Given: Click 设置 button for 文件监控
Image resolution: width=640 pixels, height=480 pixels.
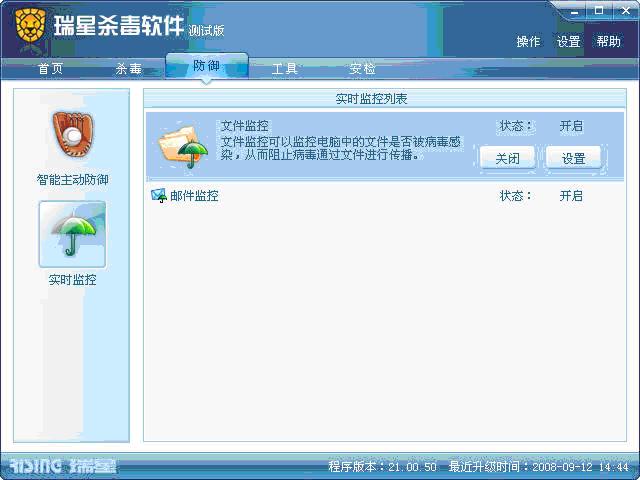Looking at the screenshot, I should [x=573, y=158].
